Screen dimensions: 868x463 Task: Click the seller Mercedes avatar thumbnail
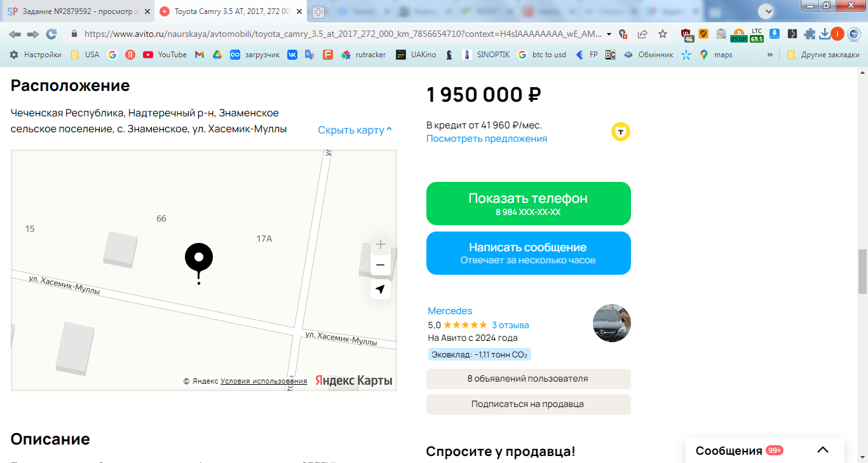611,323
